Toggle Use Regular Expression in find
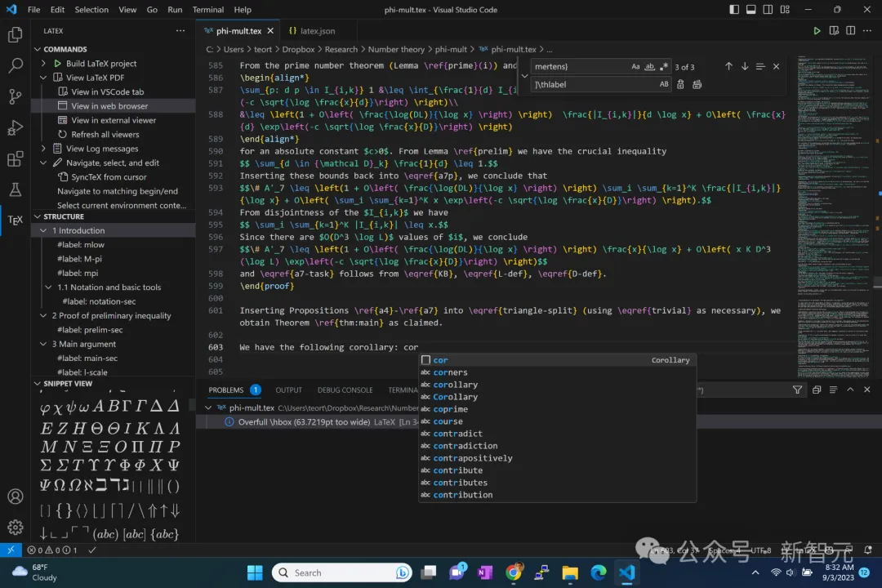Viewport: 882px width, 588px height. [x=664, y=66]
